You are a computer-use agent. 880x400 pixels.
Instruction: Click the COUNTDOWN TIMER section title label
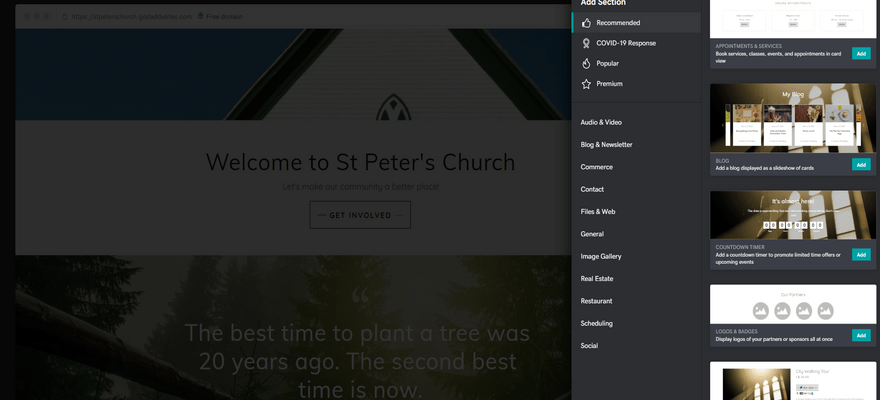(x=740, y=247)
